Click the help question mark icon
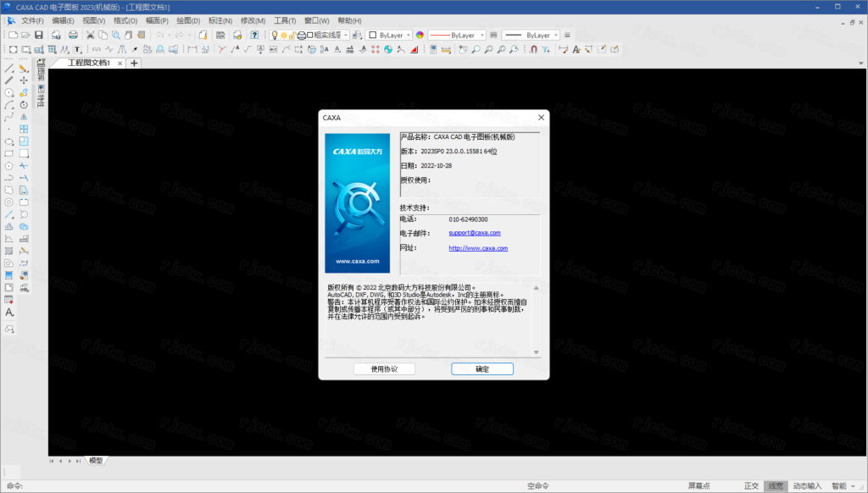This screenshot has height=493, width=868. coord(254,34)
